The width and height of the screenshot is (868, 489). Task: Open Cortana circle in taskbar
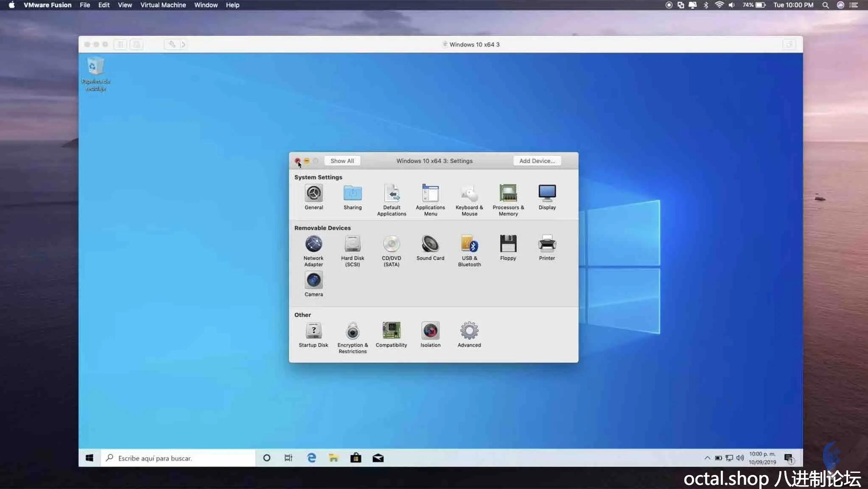pyautogui.click(x=266, y=458)
